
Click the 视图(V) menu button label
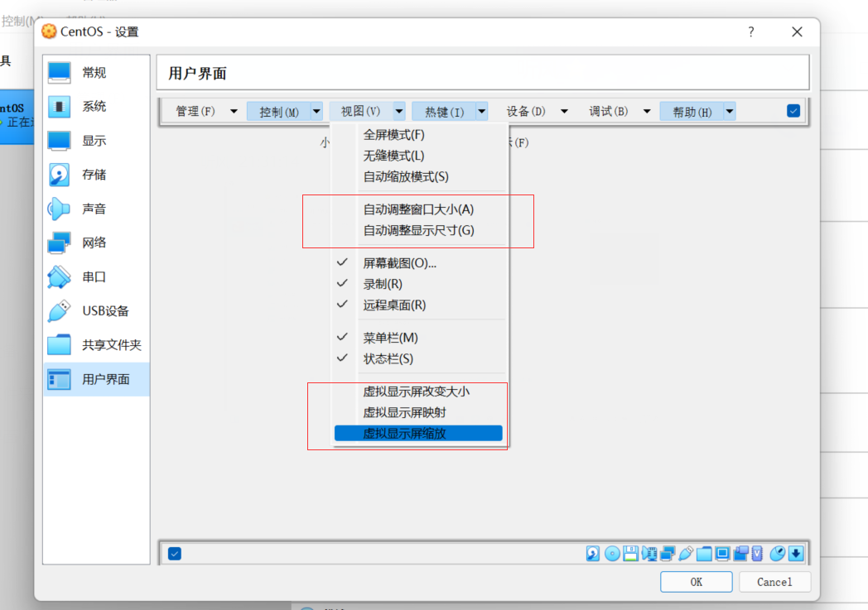pos(361,112)
